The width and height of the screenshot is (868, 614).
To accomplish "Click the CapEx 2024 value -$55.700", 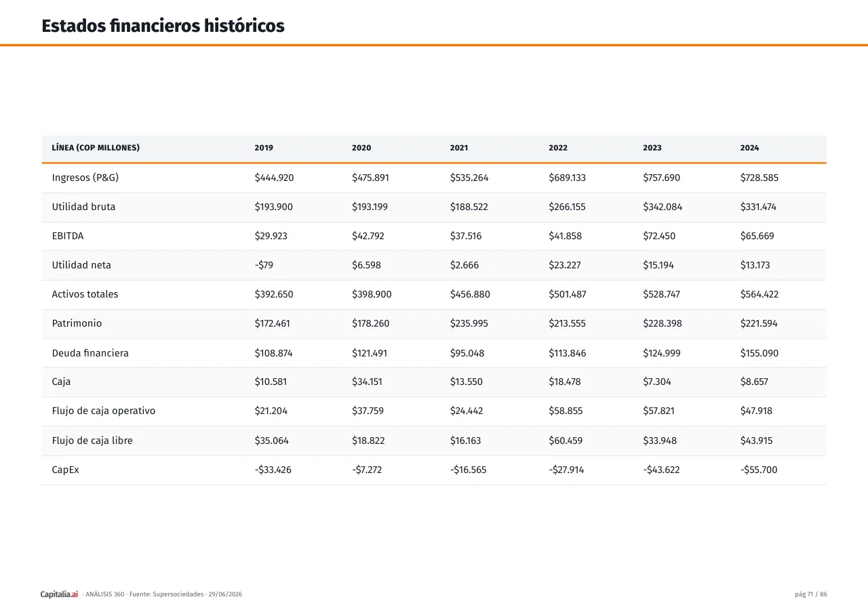I will point(759,469).
